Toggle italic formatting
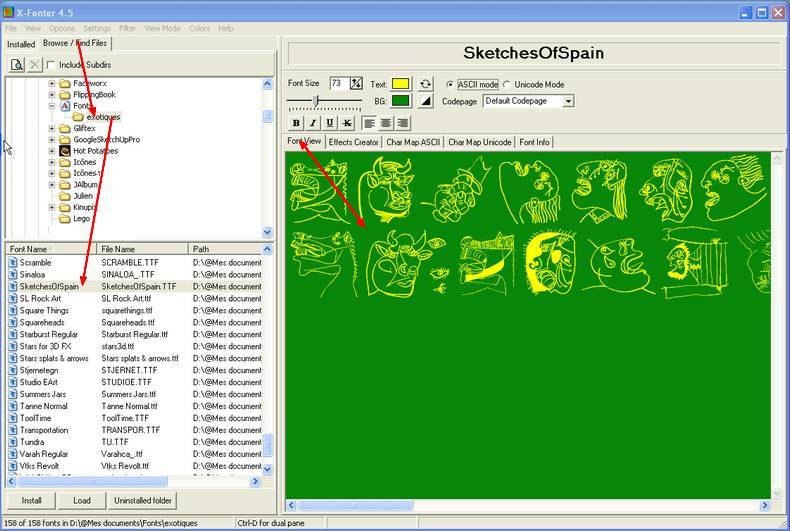This screenshot has height=531, width=790. click(x=313, y=122)
